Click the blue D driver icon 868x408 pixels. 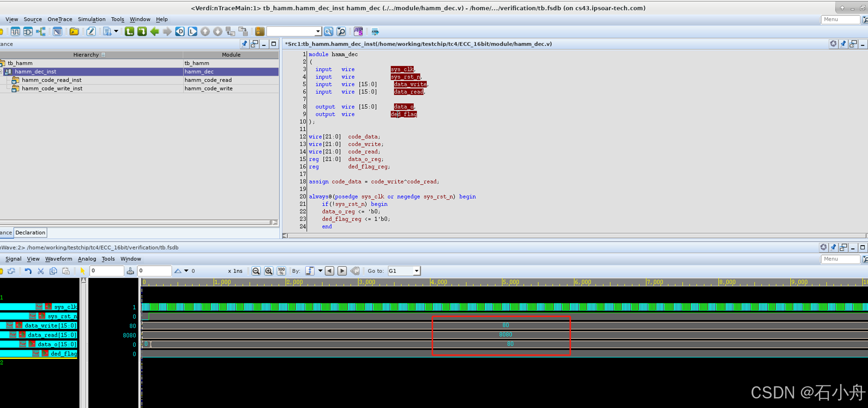click(180, 31)
